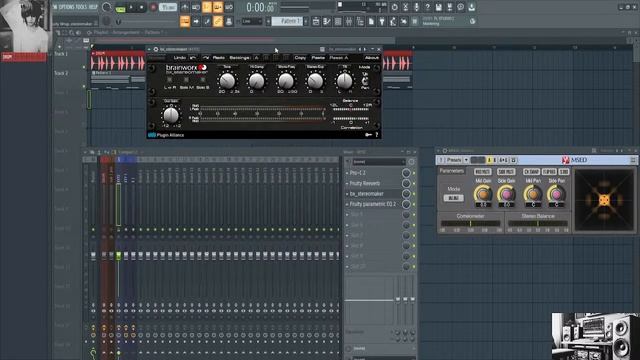Toggle the metronome icon in toolbar
This screenshot has height=360, width=640.
(185, 7)
